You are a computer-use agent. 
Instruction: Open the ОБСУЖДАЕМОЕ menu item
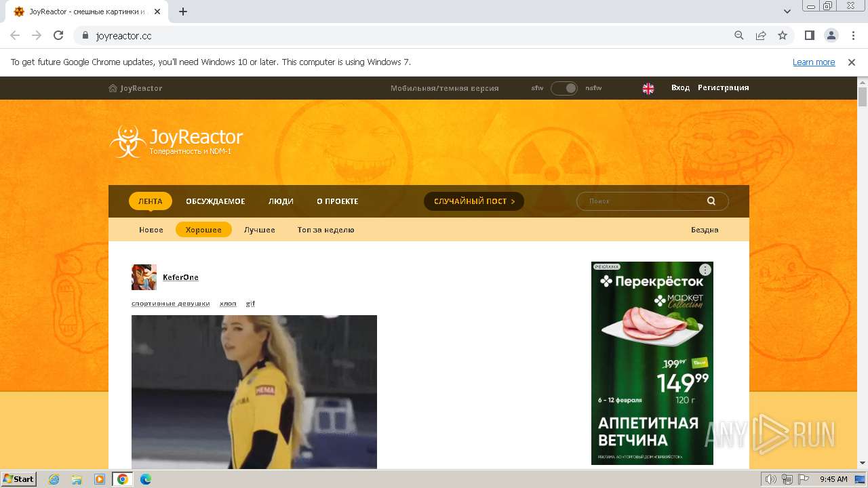(216, 201)
